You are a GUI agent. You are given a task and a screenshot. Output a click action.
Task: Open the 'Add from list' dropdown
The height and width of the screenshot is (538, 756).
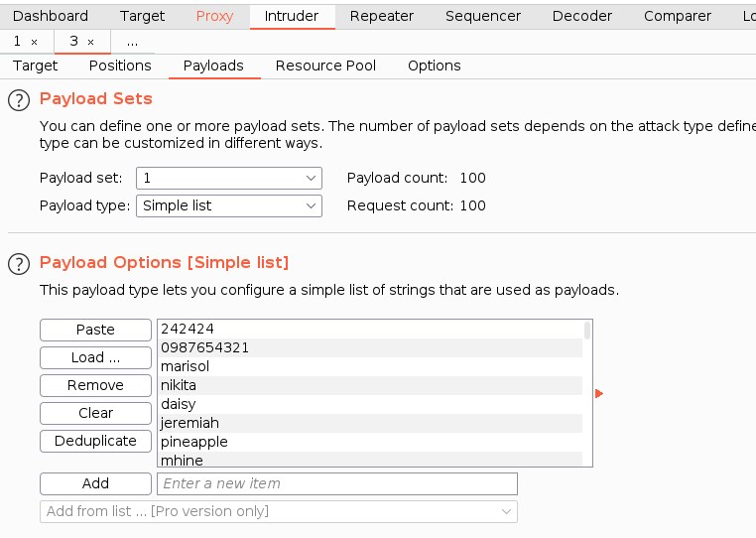pos(279,511)
